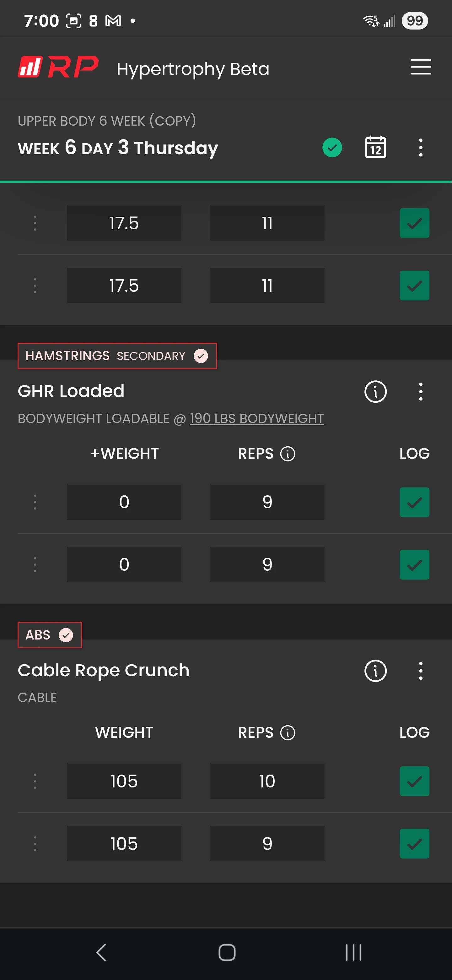Tap the RP logo
Viewport: 452px width, 980px height.
coord(58,67)
